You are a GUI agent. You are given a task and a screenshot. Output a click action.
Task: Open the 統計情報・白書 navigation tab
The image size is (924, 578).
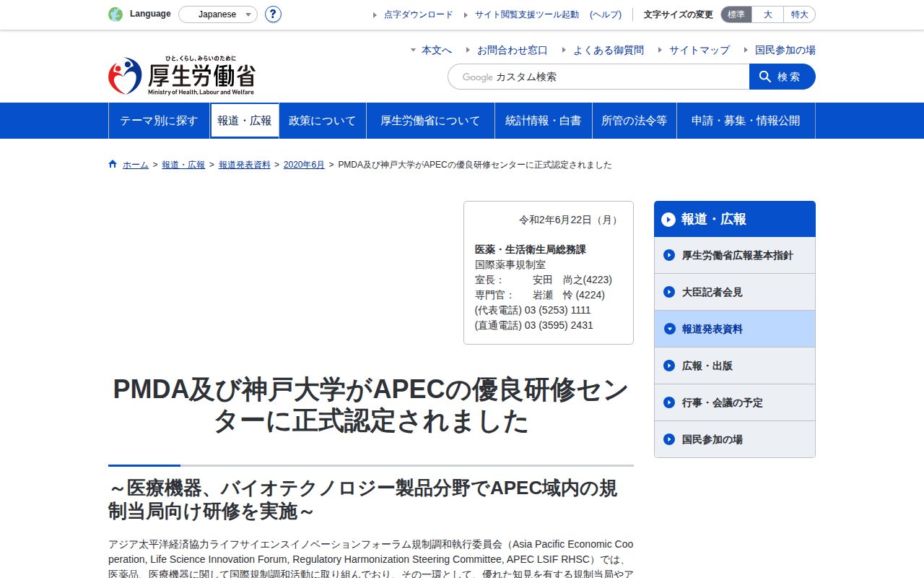click(544, 121)
